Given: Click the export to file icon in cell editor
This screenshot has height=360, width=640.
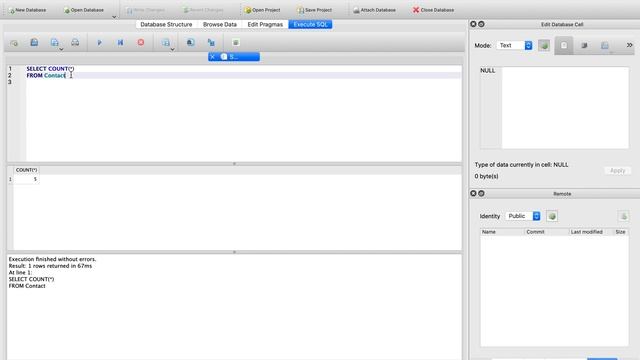Looking at the screenshot, I should [x=605, y=45].
